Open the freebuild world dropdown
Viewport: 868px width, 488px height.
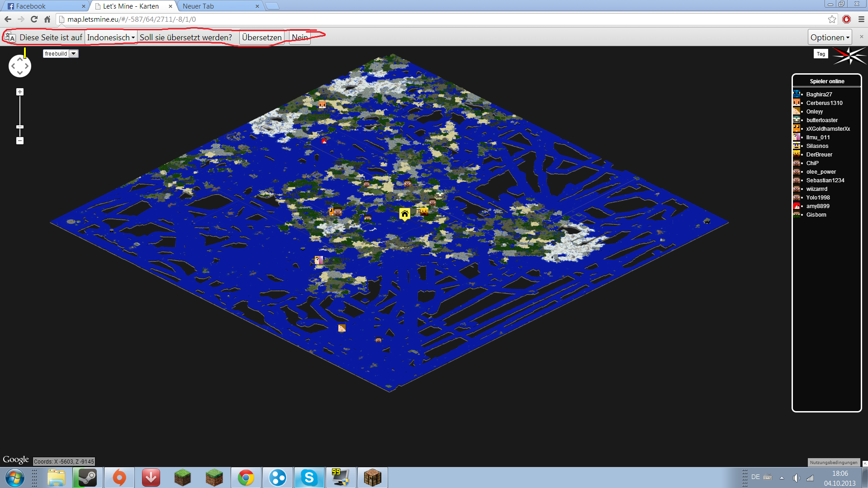(x=61, y=53)
